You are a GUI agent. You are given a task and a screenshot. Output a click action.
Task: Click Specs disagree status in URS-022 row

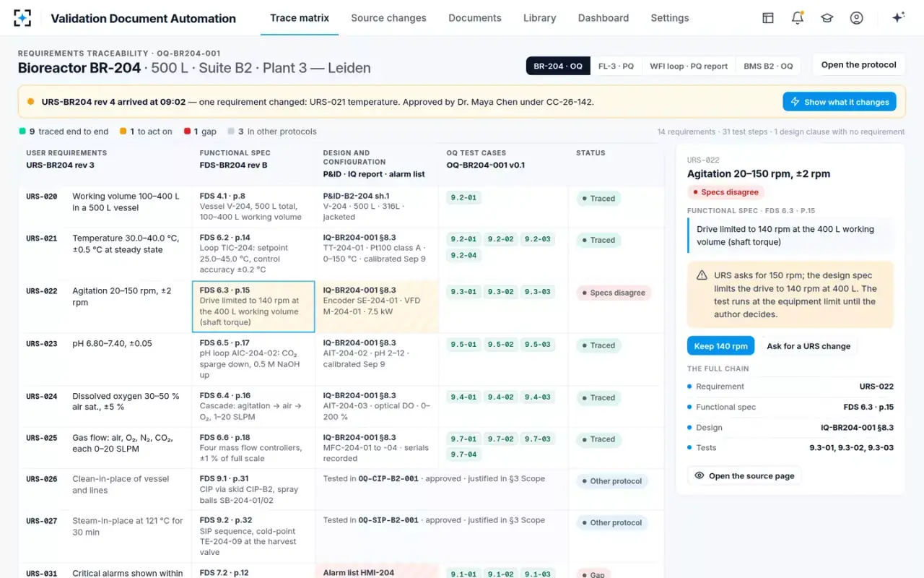click(614, 293)
